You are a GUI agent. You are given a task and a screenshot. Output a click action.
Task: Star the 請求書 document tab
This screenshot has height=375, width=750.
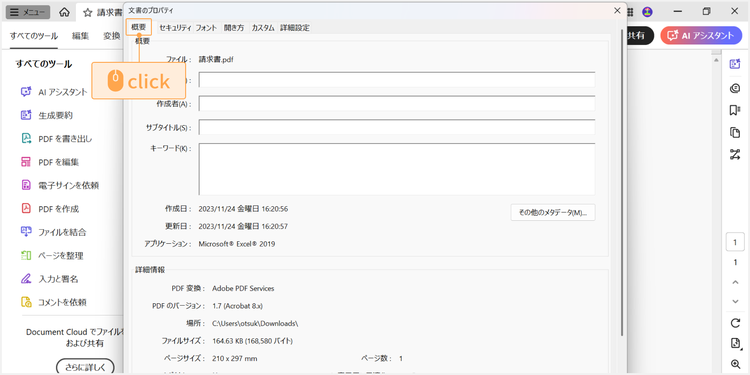coord(88,13)
